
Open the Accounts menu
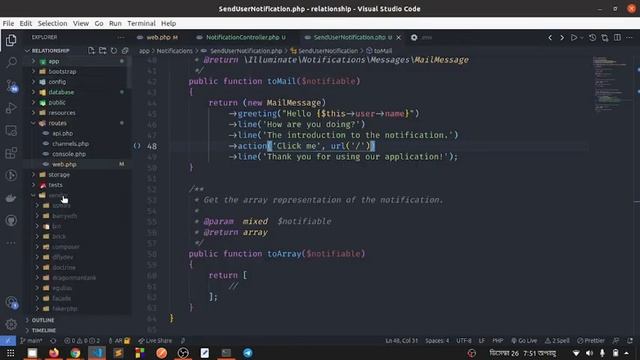tap(11, 302)
